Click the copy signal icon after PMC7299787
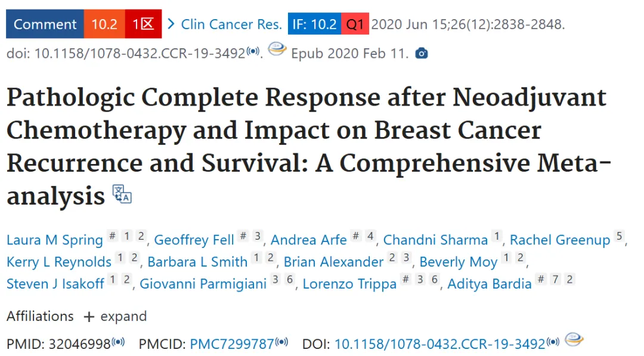 point(281,342)
